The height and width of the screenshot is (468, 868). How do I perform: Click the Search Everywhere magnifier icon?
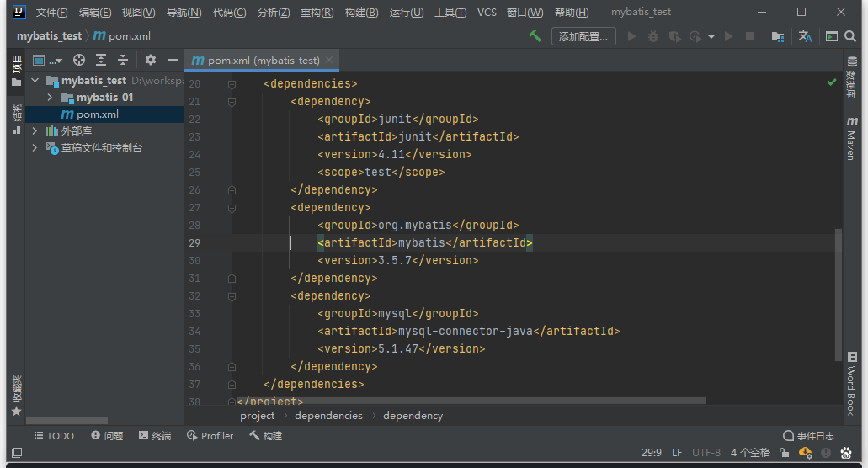click(x=850, y=36)
